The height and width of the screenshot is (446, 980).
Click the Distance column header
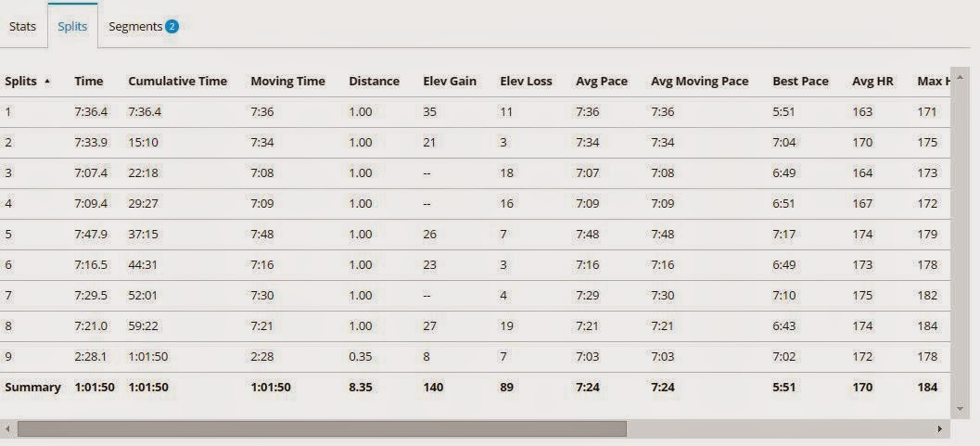(374, 82)
